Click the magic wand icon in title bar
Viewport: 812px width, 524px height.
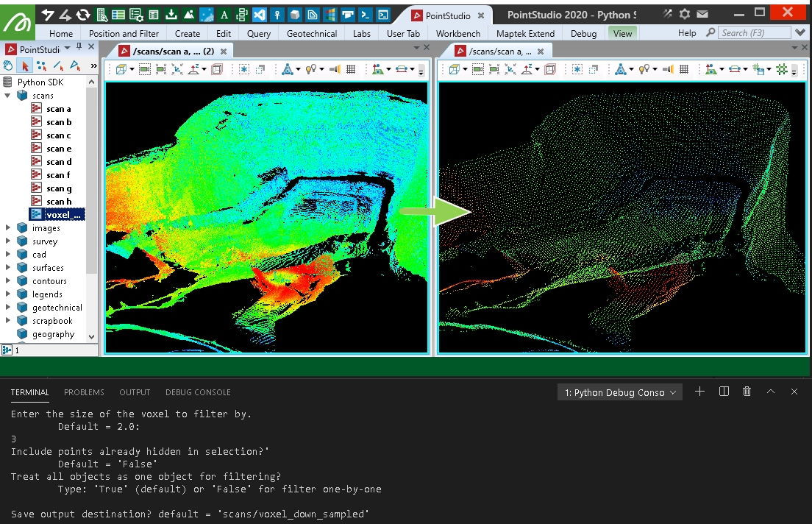[x=668, y=14]
